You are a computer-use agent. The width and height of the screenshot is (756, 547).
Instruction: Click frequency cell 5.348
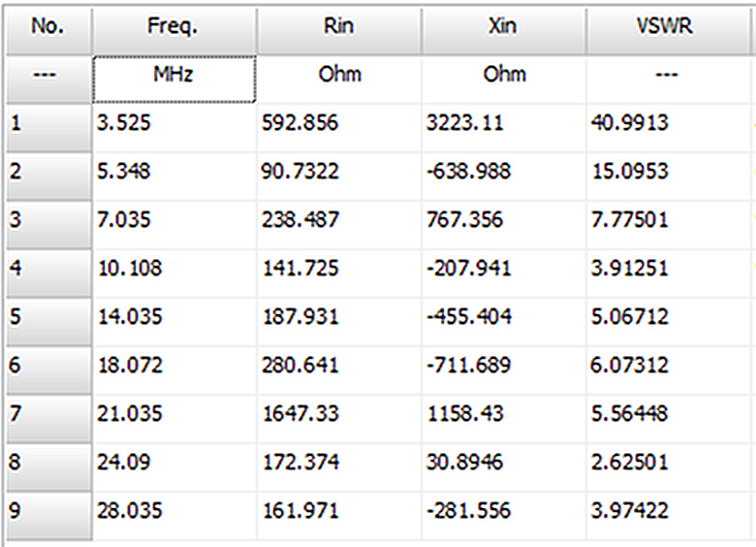click(174, 177)
